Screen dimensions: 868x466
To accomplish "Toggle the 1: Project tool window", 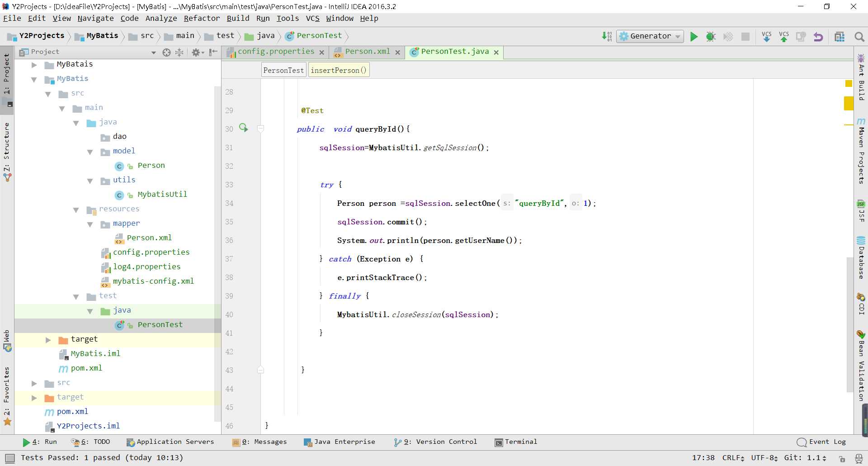I will pyautogui.click(x=7, y=80).
